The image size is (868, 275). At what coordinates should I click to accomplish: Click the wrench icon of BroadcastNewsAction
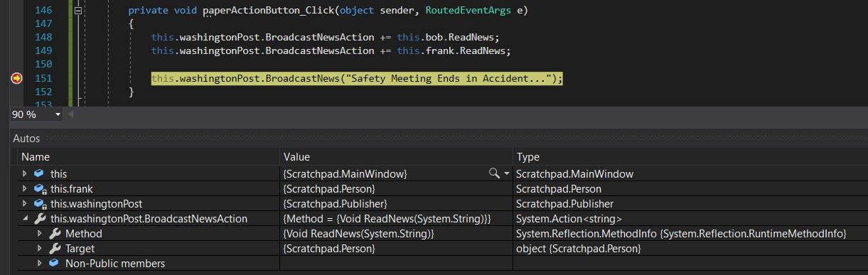40,219
